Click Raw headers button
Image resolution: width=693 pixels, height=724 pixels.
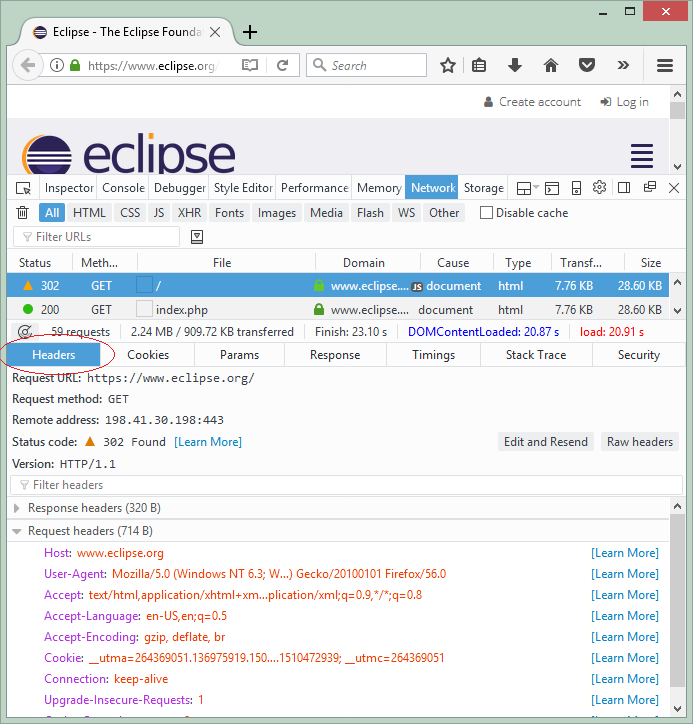coord(639,442)
